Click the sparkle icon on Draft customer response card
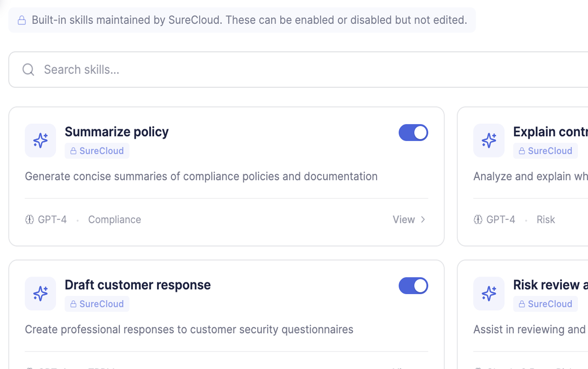The image size is (588, 369). pyautogui.click(x=40, y=293)
